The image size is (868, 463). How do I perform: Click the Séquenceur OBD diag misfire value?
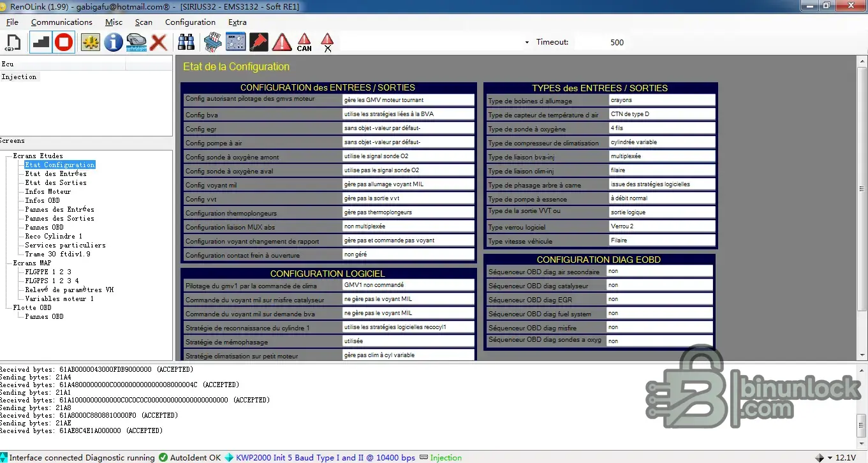(659, 327)
